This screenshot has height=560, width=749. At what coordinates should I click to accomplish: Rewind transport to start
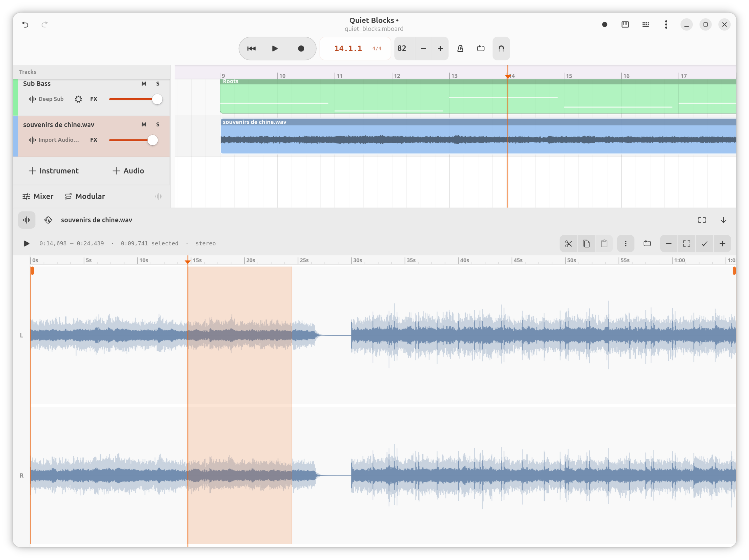[251, 48]
